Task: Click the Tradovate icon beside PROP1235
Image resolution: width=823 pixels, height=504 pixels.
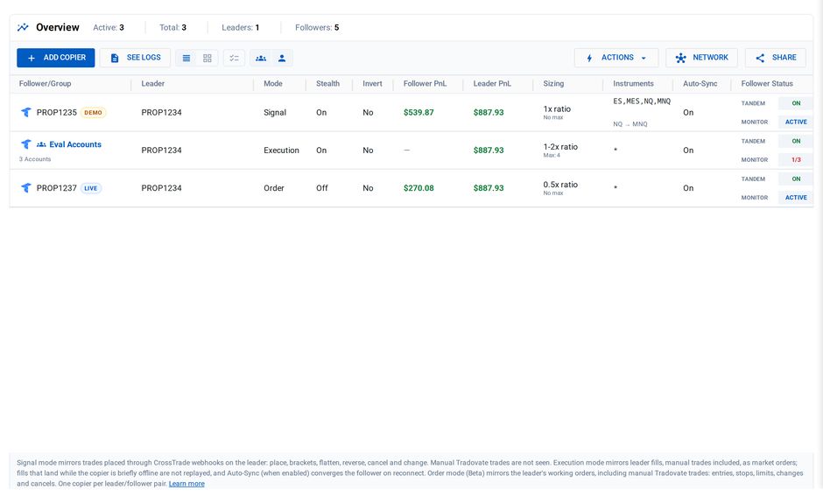Action: tap(25, 112)
